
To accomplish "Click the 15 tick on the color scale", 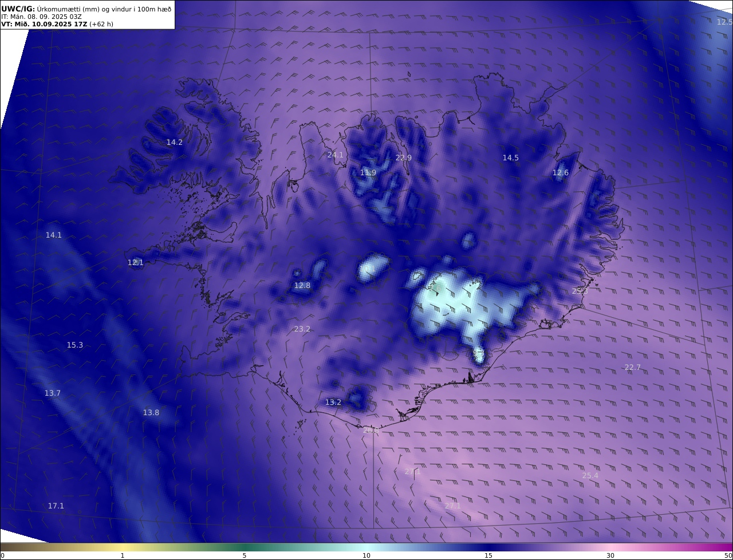I will [488, 555].
